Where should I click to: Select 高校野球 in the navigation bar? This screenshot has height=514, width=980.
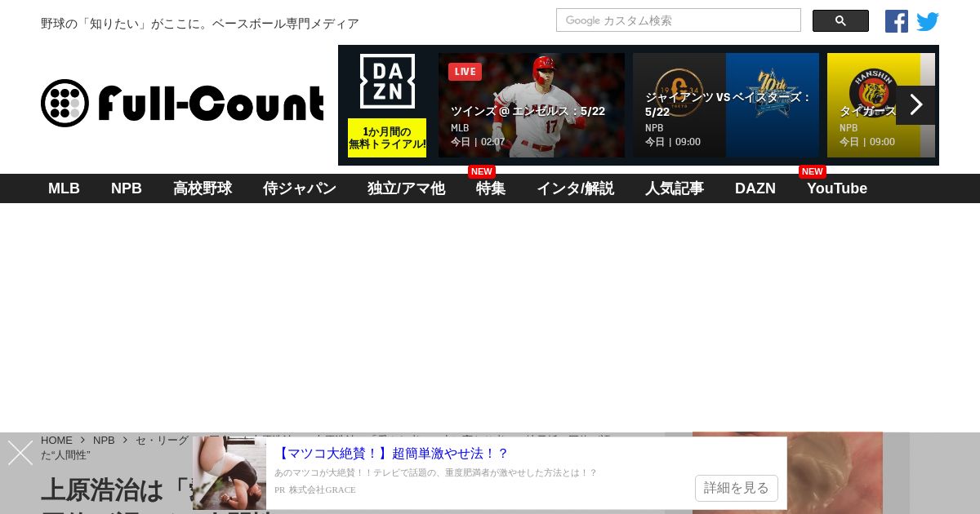pyautogui.click(x=203, y=188)
